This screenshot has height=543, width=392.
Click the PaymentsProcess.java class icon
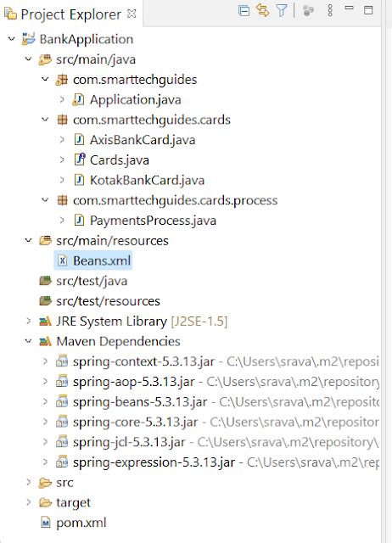[79, 221]
